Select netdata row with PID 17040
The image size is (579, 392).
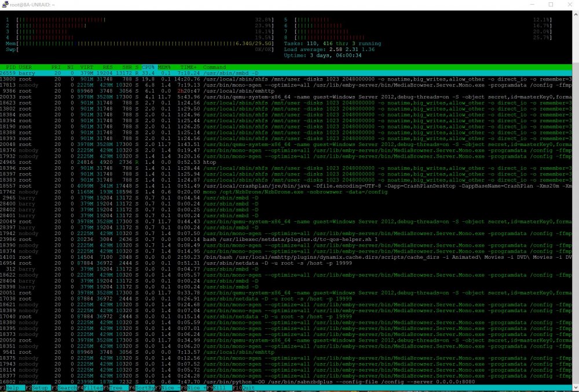pyautogui.click(x=286, y=316)
